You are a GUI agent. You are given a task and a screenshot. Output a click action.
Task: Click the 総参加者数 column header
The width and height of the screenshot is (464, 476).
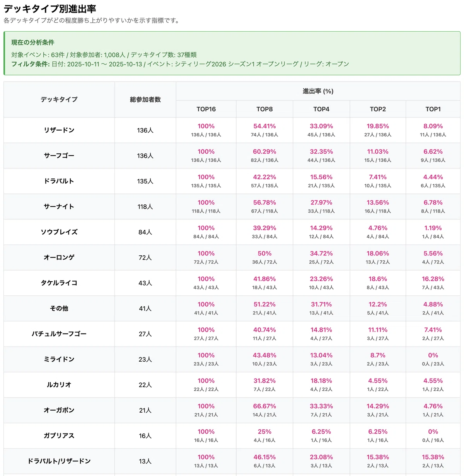click(145, 99)
